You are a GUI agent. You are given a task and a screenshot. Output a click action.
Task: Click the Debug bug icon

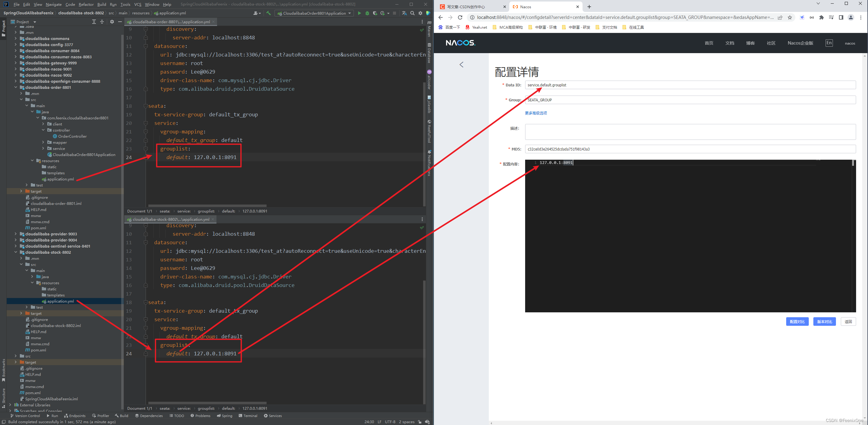[x=367, y=13]
